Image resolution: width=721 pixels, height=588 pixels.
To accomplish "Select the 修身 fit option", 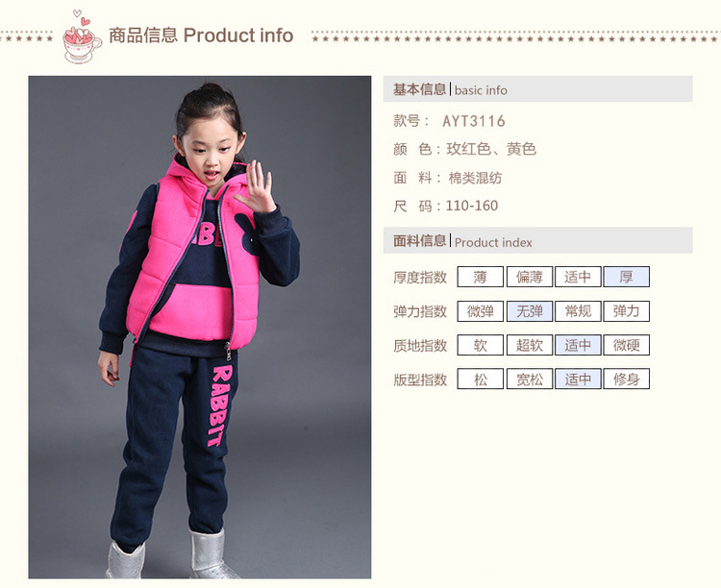I will tap(626, 379).
